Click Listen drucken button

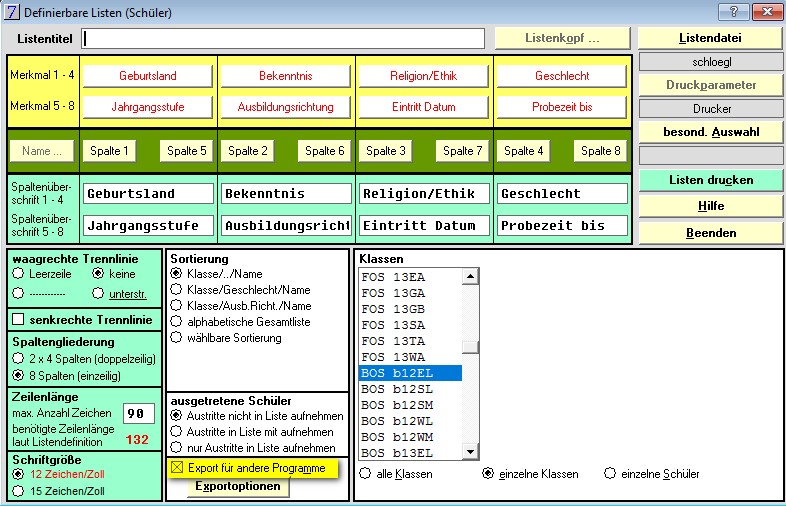[710, 180]
